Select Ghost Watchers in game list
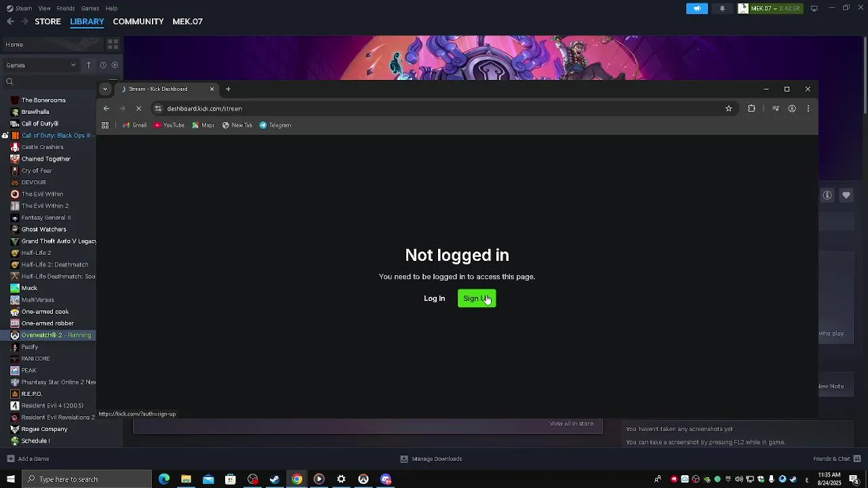Screen dimensions: 868x488 [x=43, y=229]
